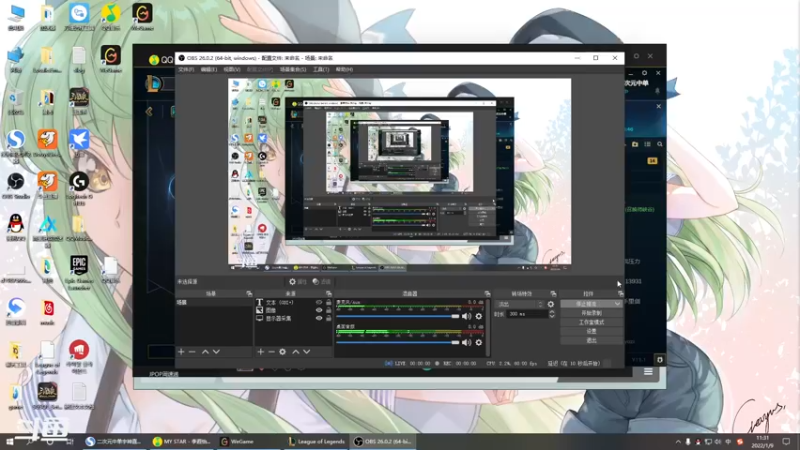Open the Epic Games Launcher desktop icon

coord(79,272)
